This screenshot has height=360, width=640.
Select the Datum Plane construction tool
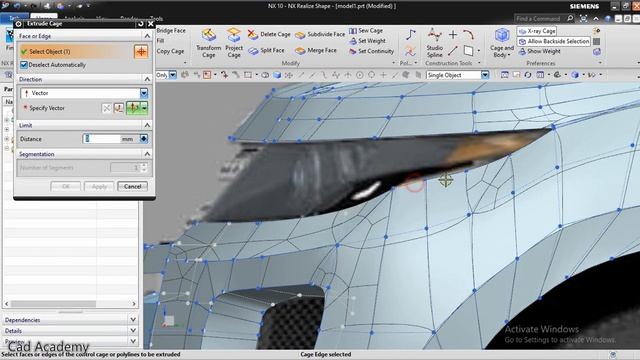469,51
